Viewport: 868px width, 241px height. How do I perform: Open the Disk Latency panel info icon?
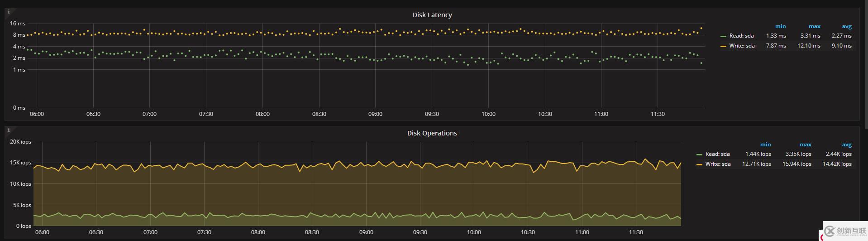click(x=8, y=11)
